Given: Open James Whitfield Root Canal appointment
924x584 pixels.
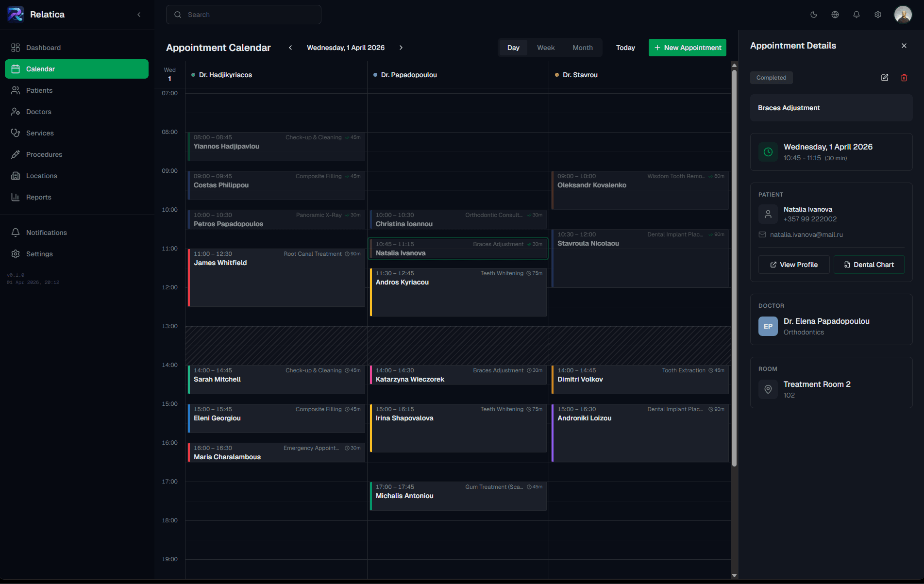Looking at the screenshot, I should tap(276, 278).
